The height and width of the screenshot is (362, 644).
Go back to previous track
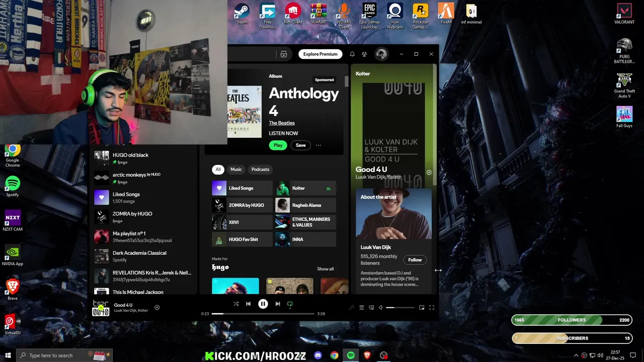248,304
